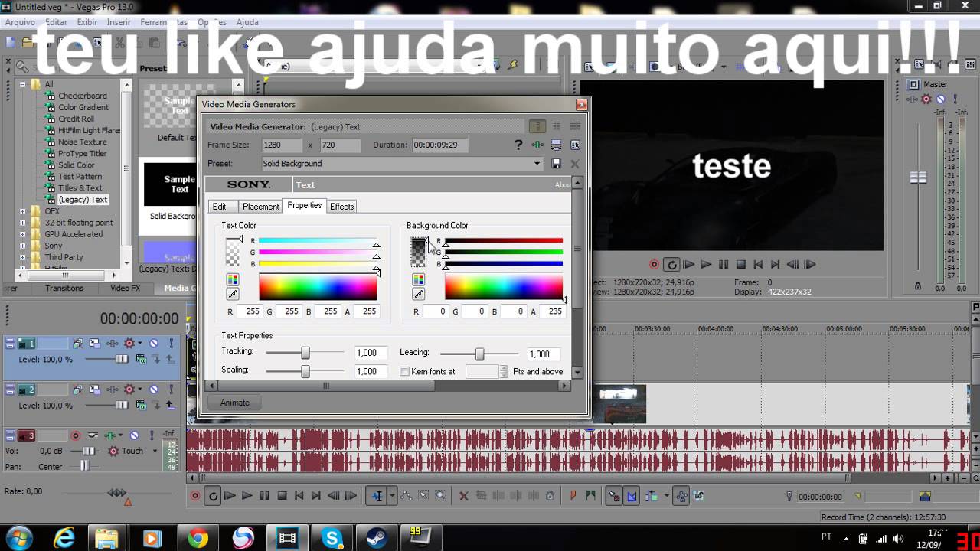Image resolution: width=980 pixels, height=551 pixels.
Task: Click the insert marker flag icon
Action: (573, 496)
